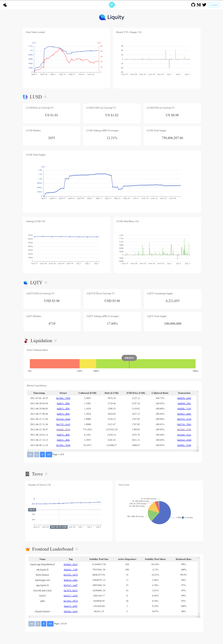Screen dimensions: 223x644
Task: Click the yellow zone of collateral ratio bar
Action: (88, 364)
